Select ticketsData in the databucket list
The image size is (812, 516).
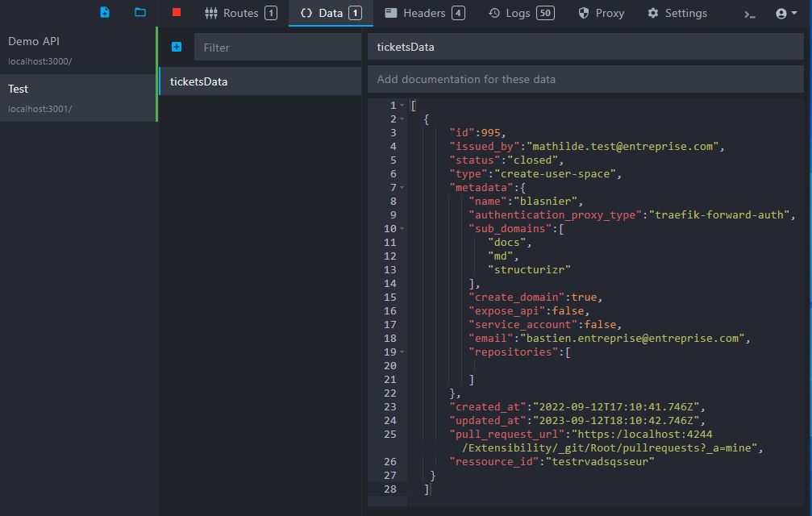pyautogui.click(x=260, y=81)
